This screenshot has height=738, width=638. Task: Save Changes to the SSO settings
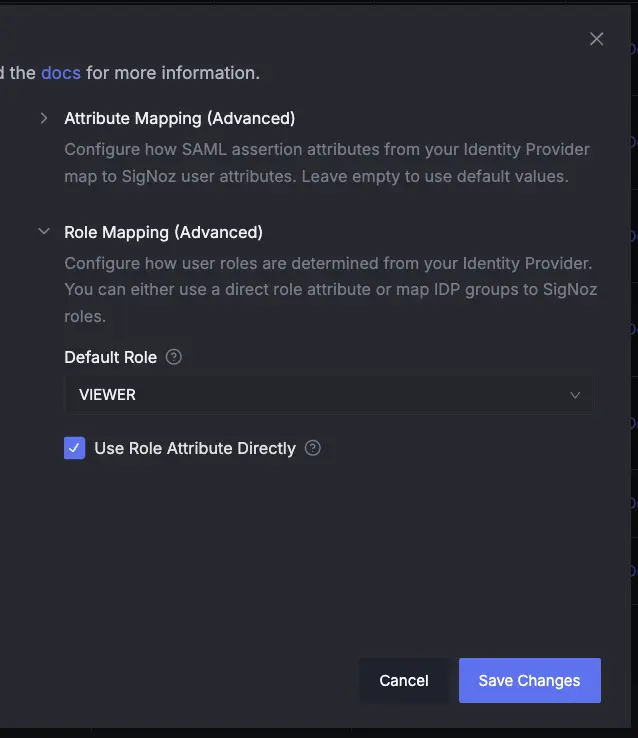(530, 681)
